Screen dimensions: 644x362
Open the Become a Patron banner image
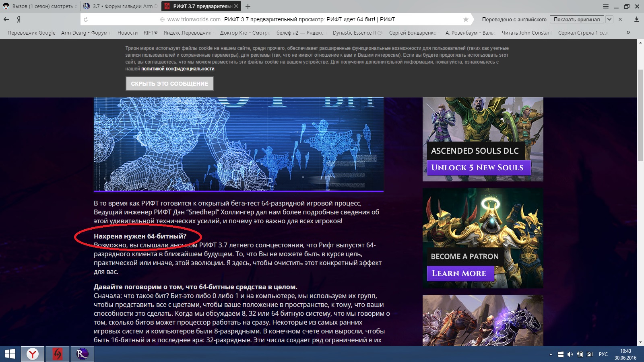483,238
